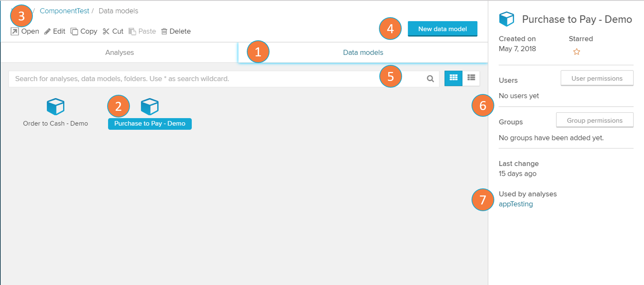Click the New data model button

point(442,29)
